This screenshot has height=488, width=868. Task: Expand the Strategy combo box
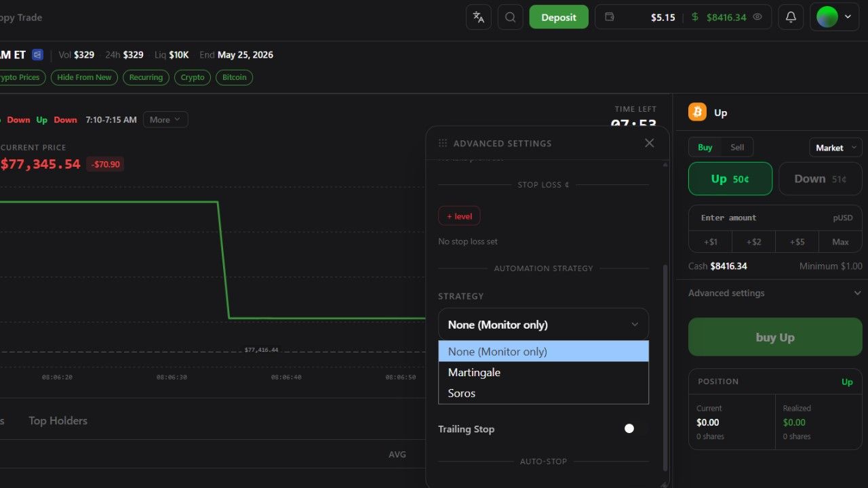(543, 325)
